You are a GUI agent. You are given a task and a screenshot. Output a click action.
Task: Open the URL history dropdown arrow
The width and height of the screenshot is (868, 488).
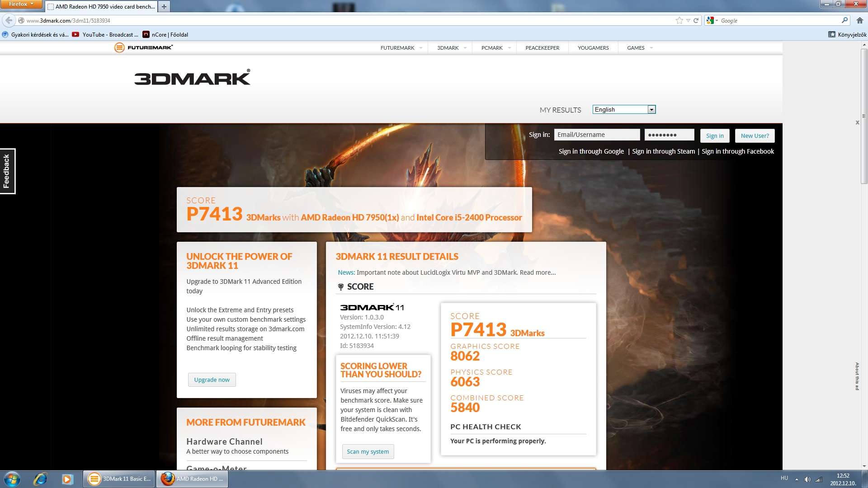(688, 20)
